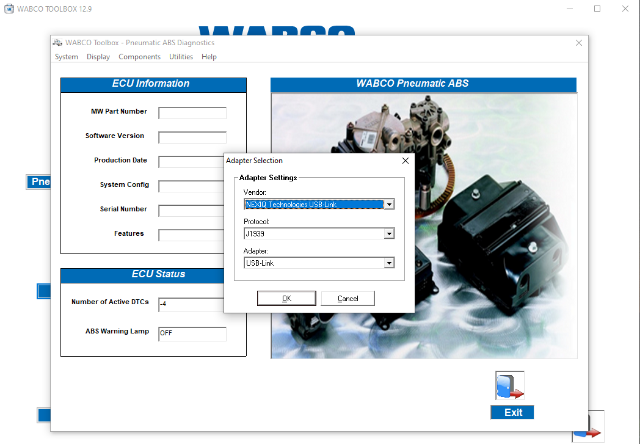640x444 pixels.
Task: Click the Production Date field
Action: coord(191,162)
